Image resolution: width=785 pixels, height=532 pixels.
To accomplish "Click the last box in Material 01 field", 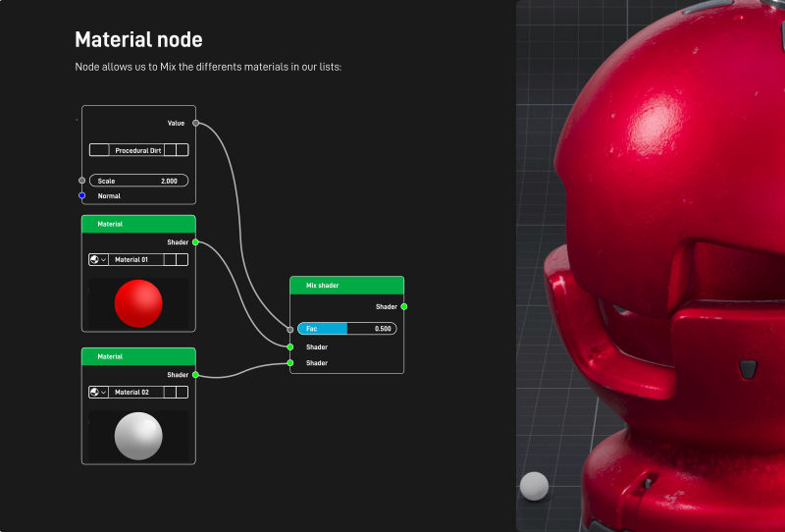I will pyautogui.click(x=183, y=259).
